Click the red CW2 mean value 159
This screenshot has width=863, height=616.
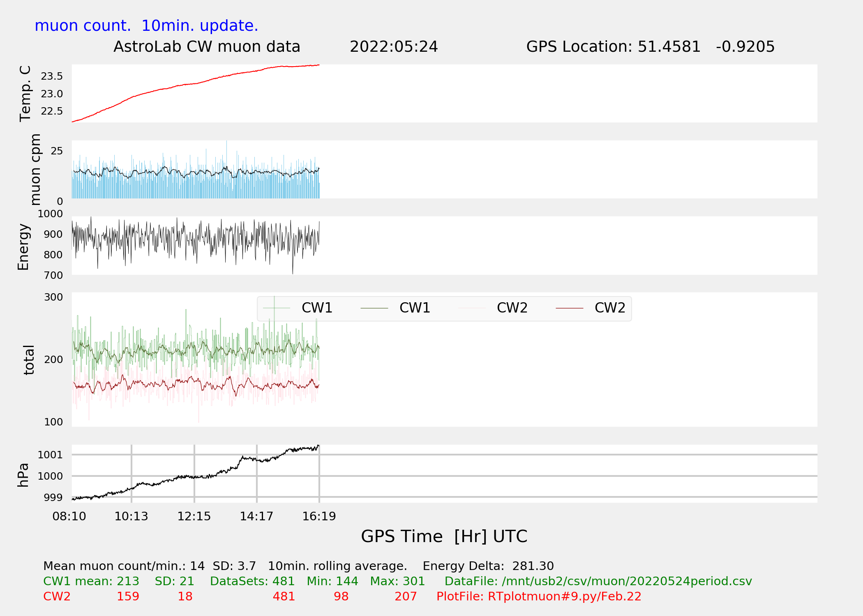[128, 597]
